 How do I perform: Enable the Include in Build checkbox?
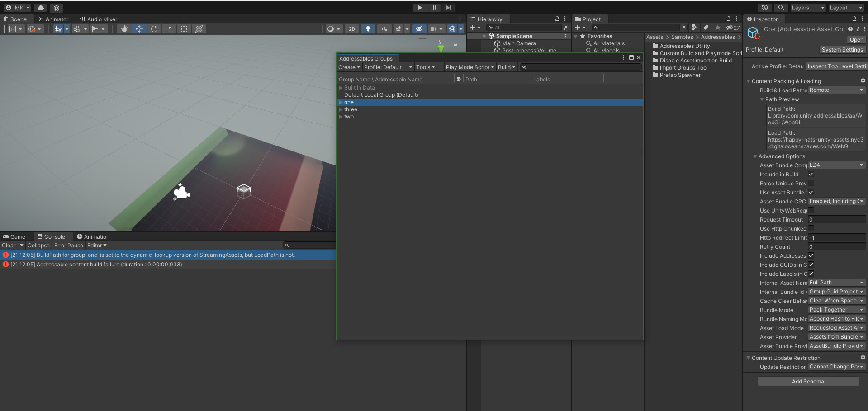point(811,174)
